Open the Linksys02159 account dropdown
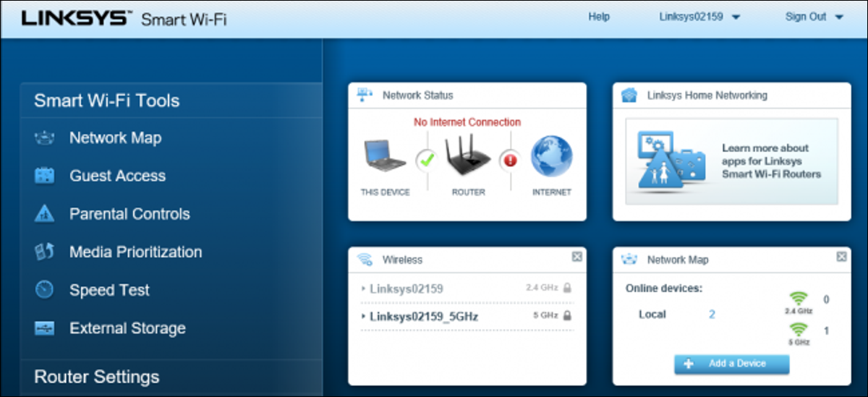Image resolution: width=868 pixels, height=397 pixels. pos(699,17)
